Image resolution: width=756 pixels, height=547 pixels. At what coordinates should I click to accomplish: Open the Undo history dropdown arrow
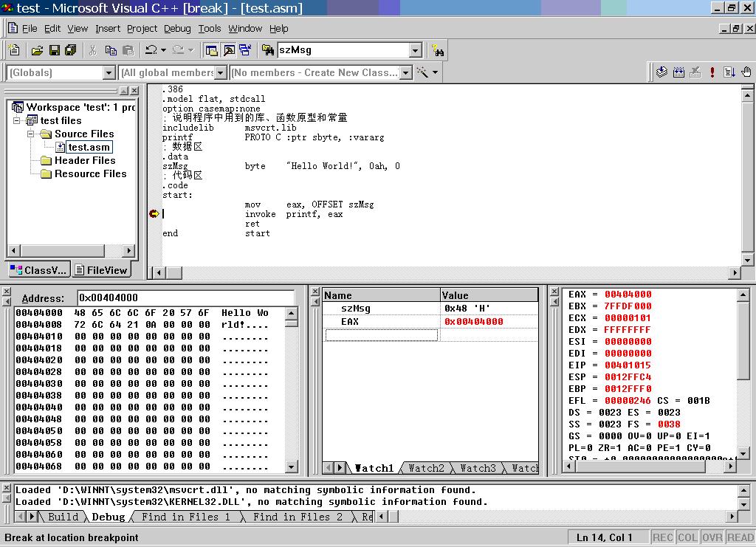[x=163, y=50]
